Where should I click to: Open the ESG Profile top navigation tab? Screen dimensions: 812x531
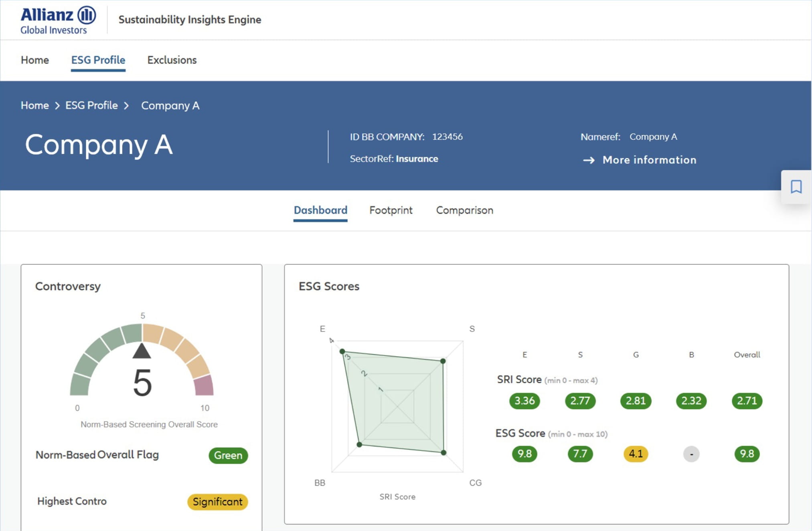(x=98, y=60)
